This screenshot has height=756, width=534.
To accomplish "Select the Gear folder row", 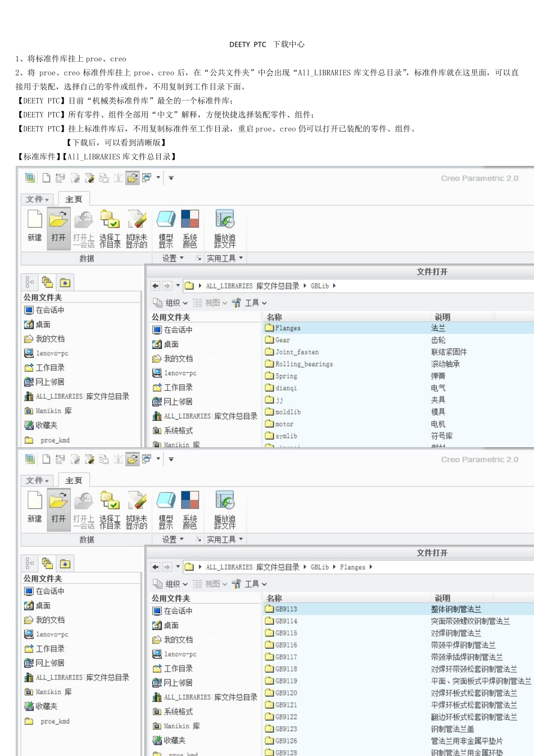I will [x=399, y=340].
